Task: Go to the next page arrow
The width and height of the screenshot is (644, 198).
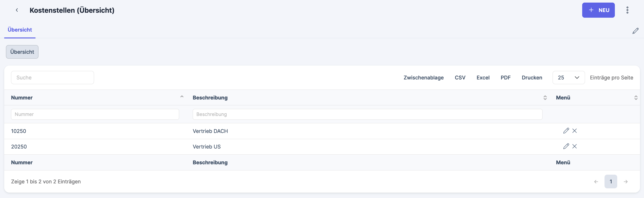Action: tap(625, 182)
